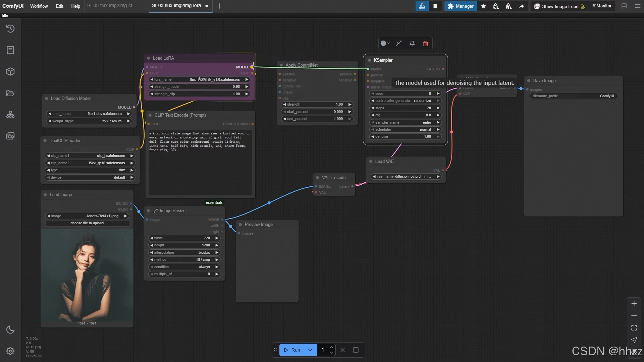Open the Workflow menu
The image size is (644, 362).
[x=39, y=6]
